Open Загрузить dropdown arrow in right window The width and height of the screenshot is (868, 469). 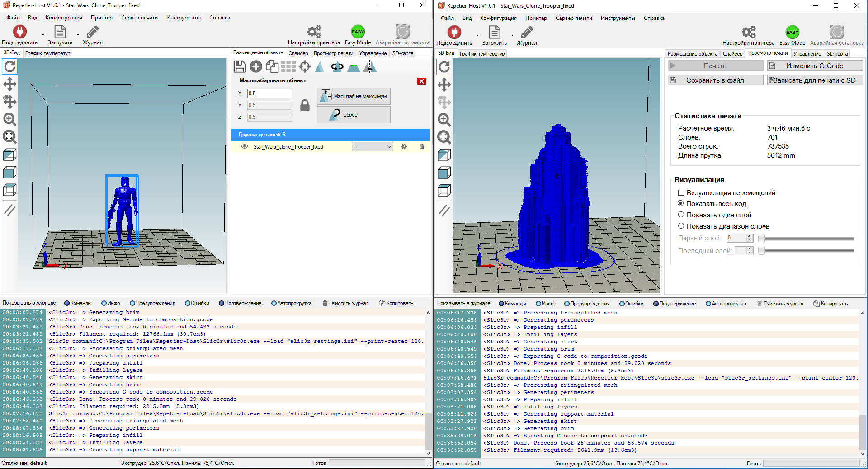pos(512,35)
